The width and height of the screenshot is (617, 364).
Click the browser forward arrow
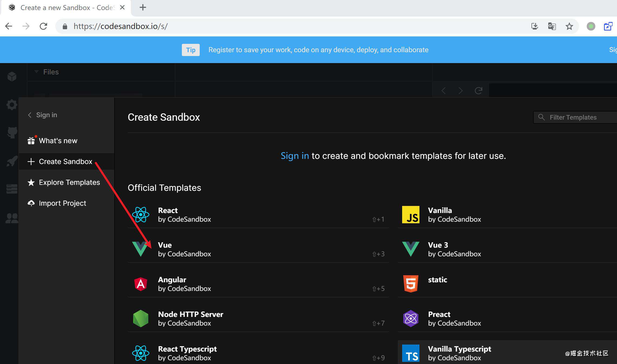click(26, 26)
